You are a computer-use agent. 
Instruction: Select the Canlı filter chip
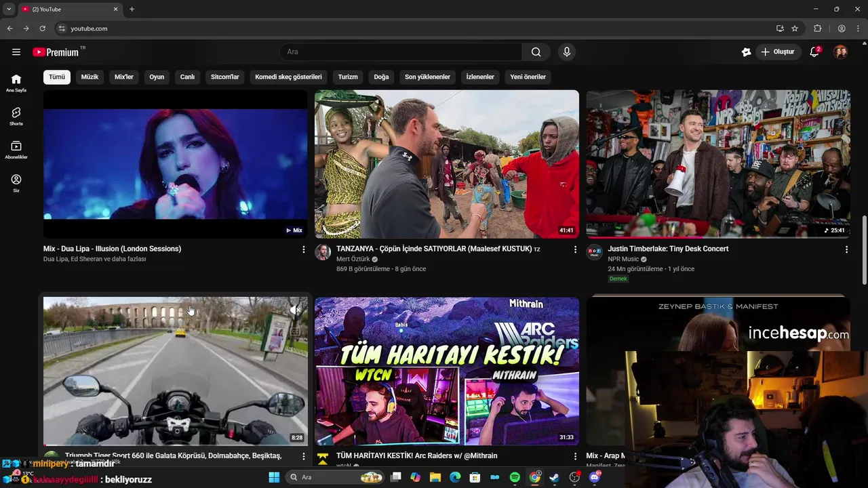(187, 77)
